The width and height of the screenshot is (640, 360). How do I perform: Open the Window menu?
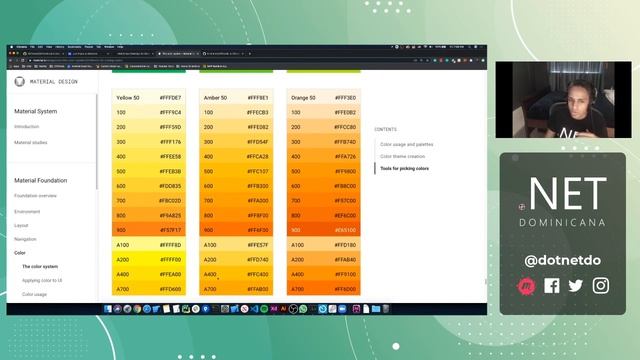pos(109,47)
